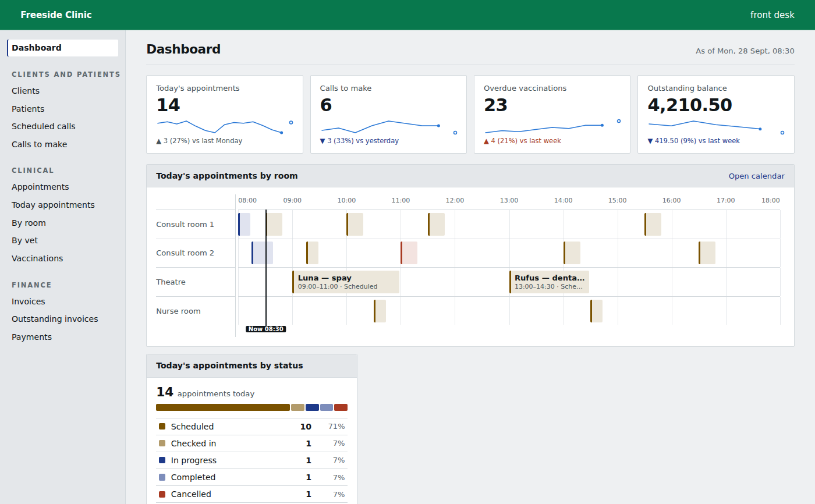Click the Open calendar link

pyautogui.click(x=756, y=176)
